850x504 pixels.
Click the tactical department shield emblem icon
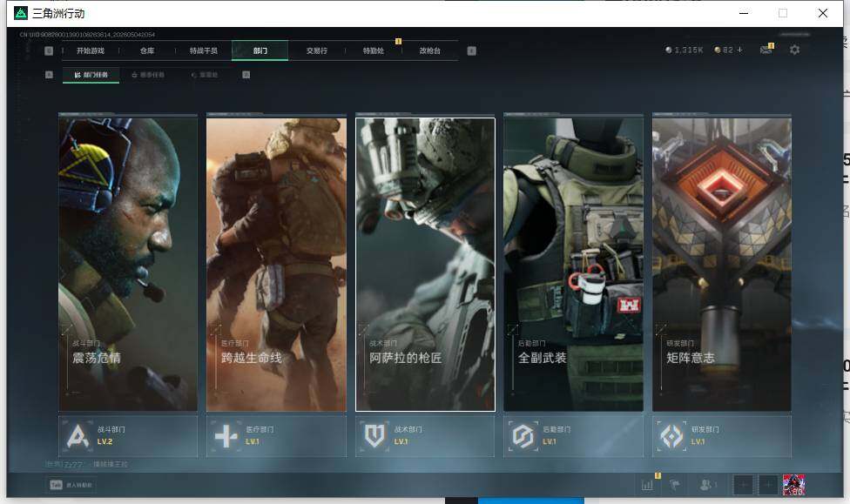[x=374, y=436]
